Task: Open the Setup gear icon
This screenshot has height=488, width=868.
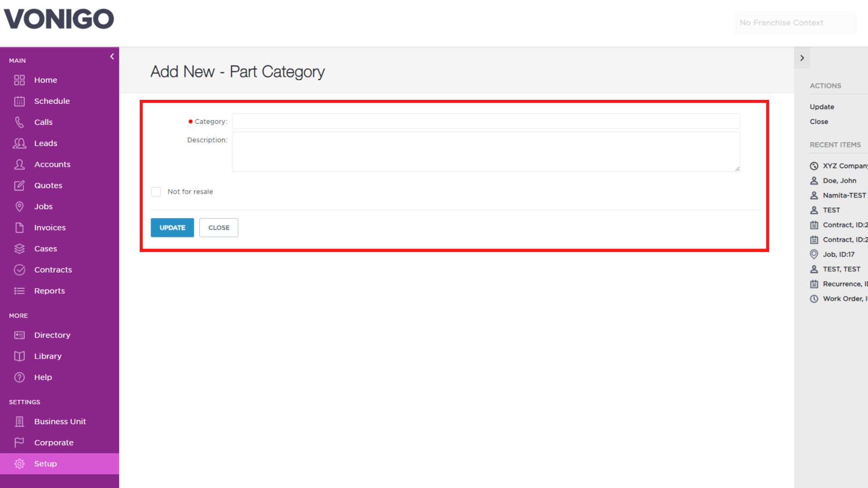Action: click(x=19, y=464)
